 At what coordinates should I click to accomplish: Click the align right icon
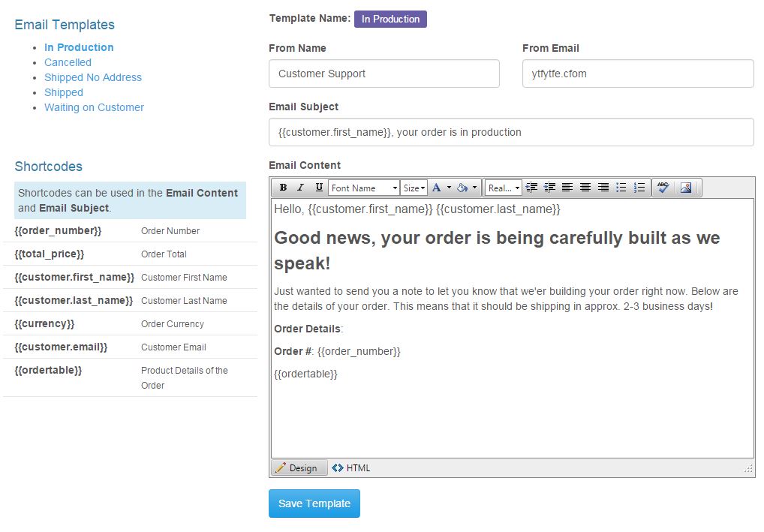coord(603,187)
